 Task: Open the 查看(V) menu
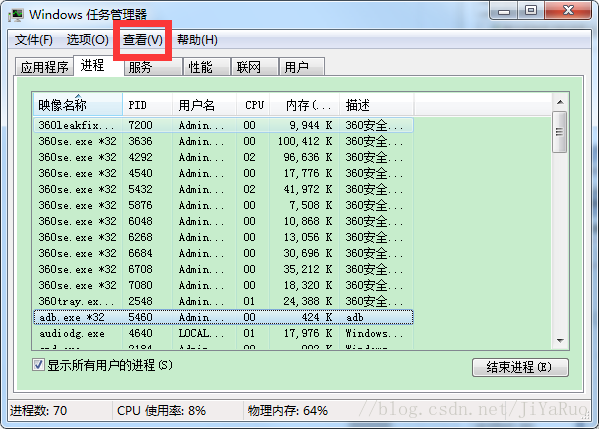142,40
